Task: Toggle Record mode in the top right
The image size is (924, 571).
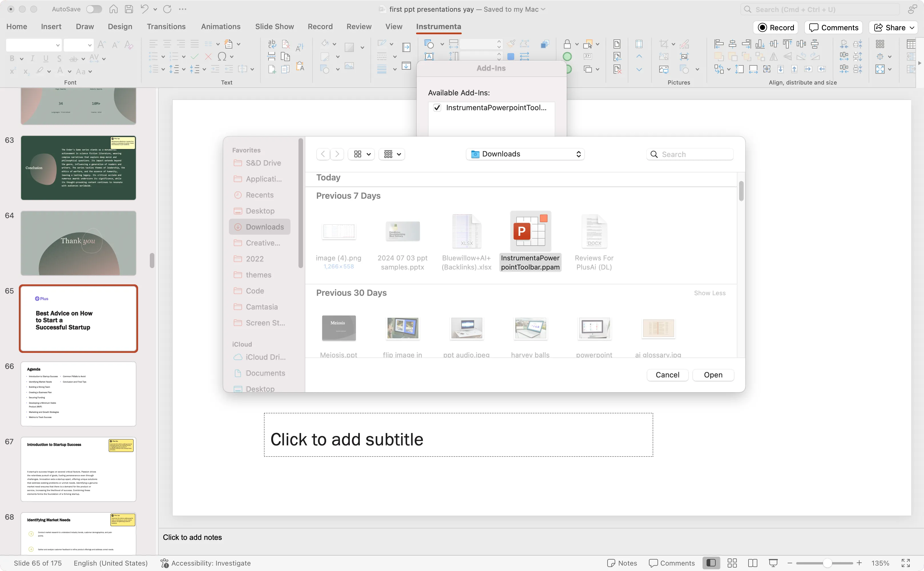Action: click(776, 27)
